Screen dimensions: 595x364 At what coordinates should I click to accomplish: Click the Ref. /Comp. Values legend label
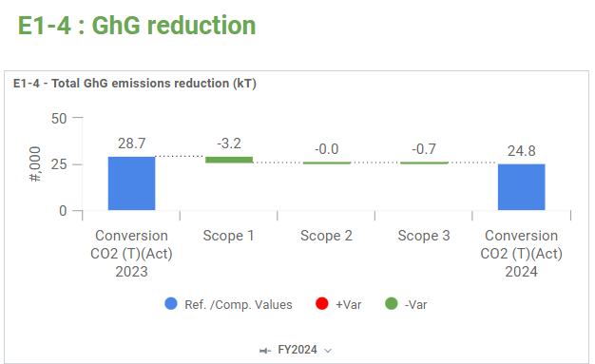(239, 305)
